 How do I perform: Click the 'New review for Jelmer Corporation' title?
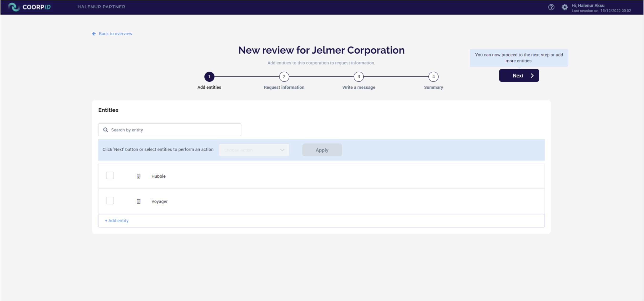click(x=321, y=50)
